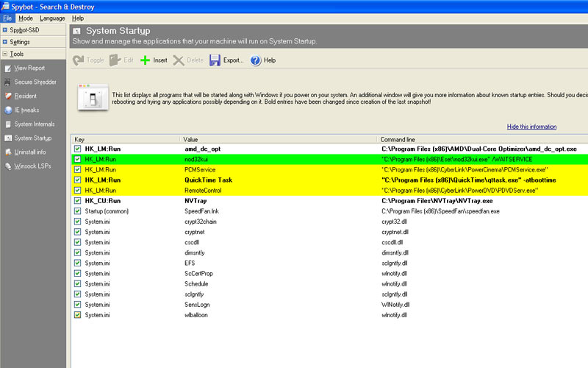Click the green Insert plus icon
This screenshot has height=368, width=588.
[146, 60]
